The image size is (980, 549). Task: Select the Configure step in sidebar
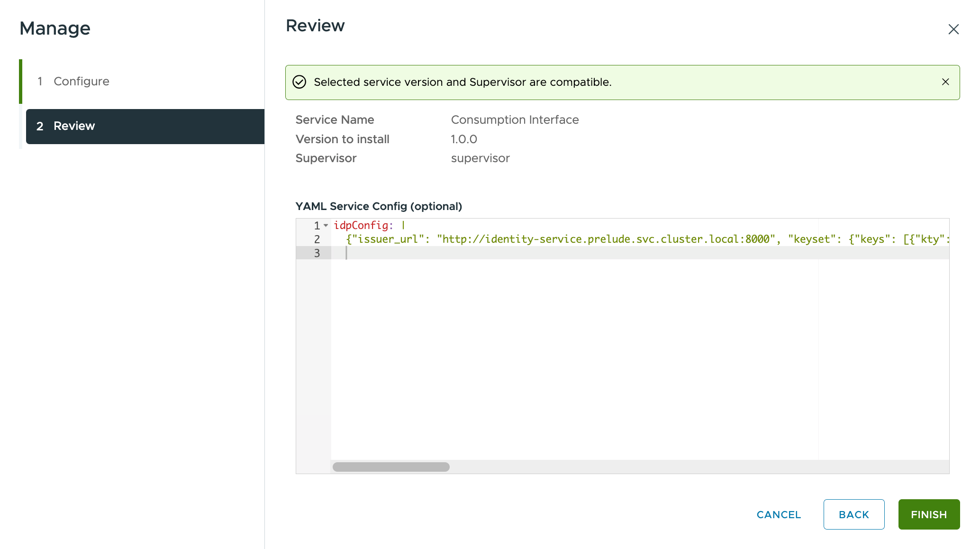tap(82, 82)
